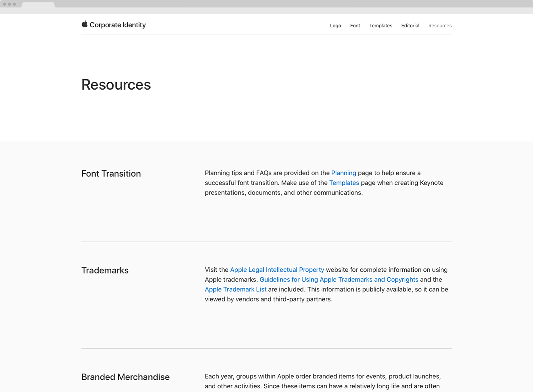Click the first window control dot
Screen dimensions: 533x392
(4, 4)
